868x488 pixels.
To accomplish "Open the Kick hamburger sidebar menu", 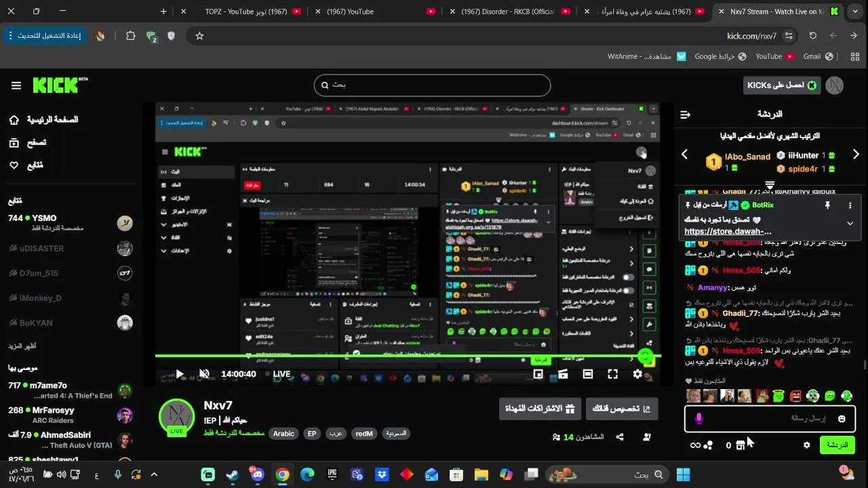I will pos(16,85).
